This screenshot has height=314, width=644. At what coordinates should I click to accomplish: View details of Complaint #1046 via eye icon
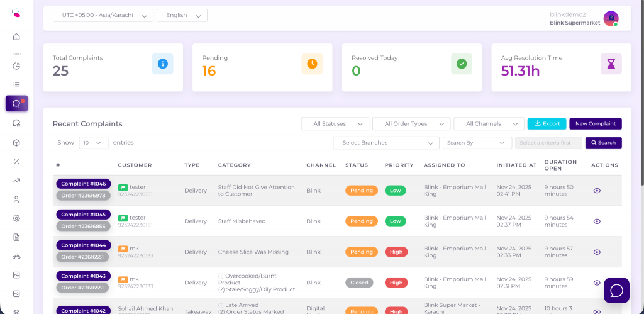pos(597,191)
